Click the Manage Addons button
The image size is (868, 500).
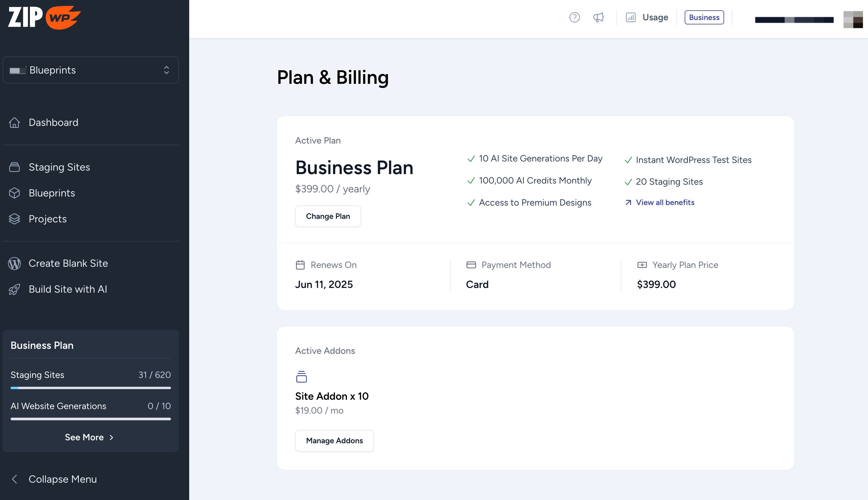[x=334, y=441]
